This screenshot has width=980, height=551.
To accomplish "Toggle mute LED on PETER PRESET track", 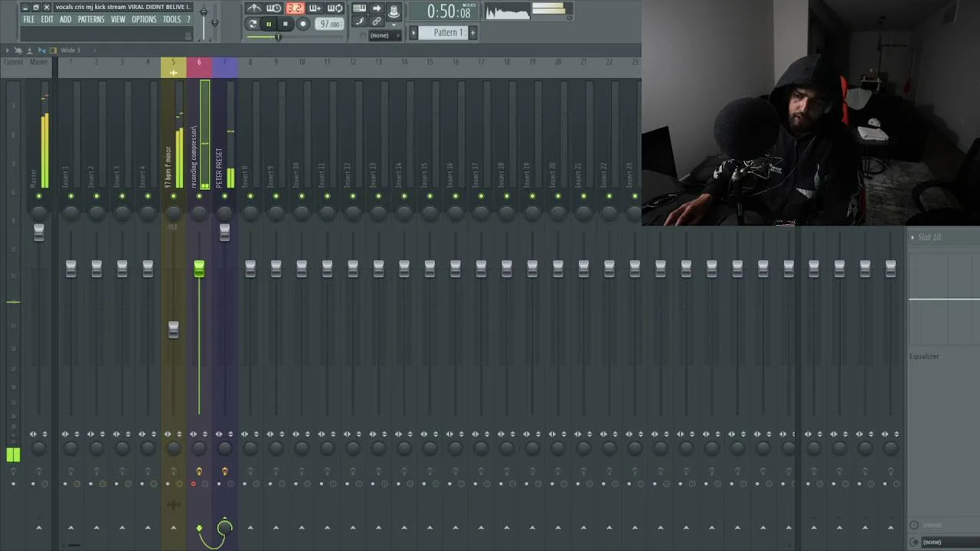I will click(224, 197).
